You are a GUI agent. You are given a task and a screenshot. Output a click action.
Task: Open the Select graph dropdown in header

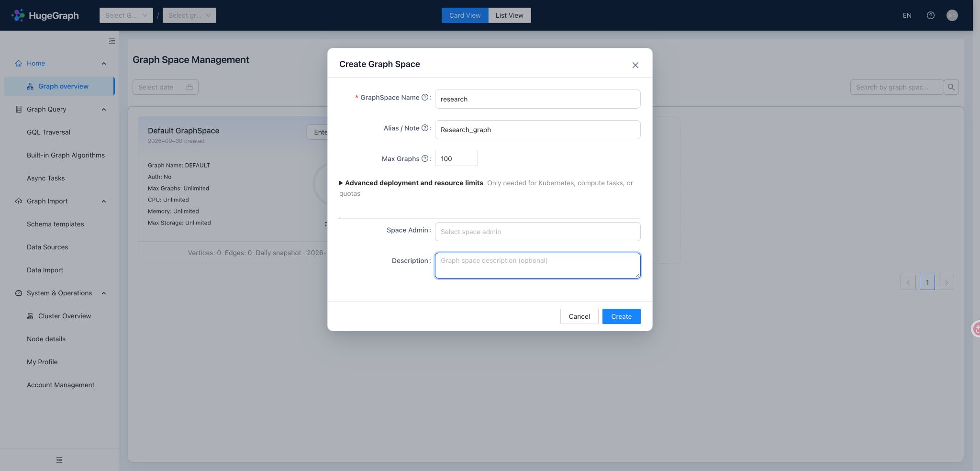(x=189, y=15)
